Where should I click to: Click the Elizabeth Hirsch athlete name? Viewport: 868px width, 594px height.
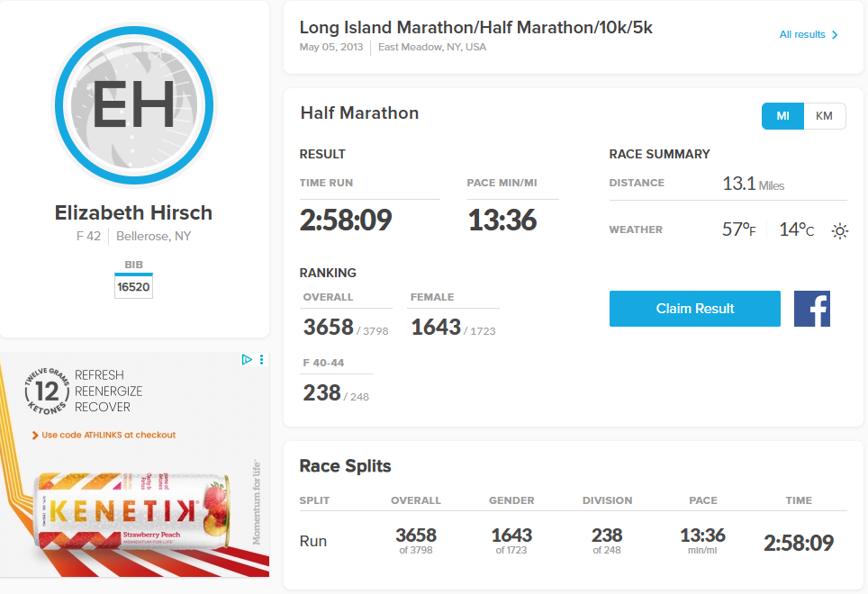tap(133, 213)
